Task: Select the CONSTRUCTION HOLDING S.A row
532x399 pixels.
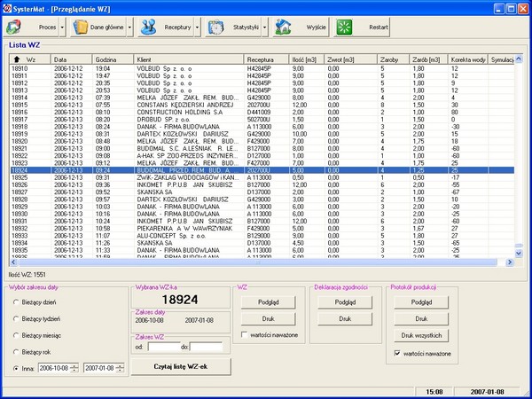Action: (x=262, y=112)
